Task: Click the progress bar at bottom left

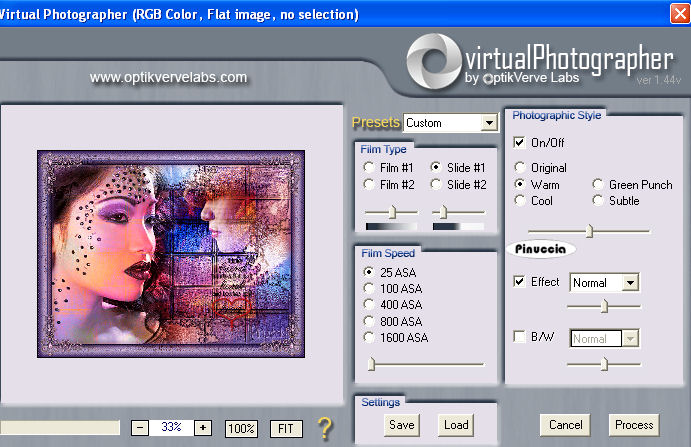Action: click(60, 427)
